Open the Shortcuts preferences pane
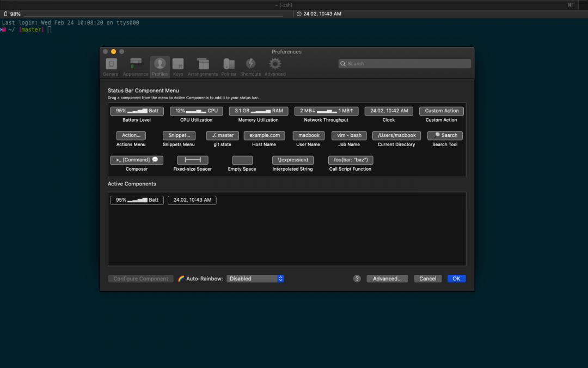 [x=250, y=63]
